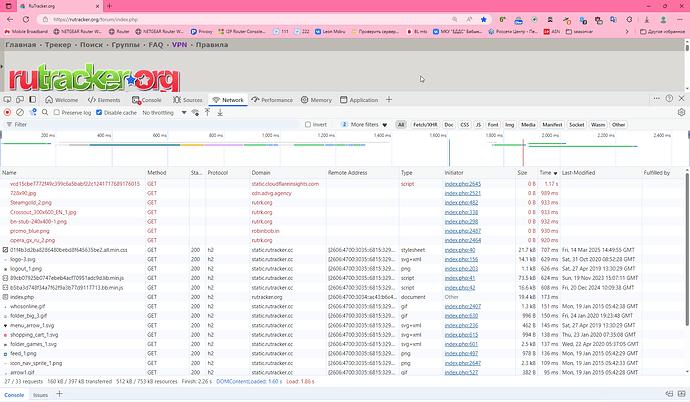The image size is (690, 402).
Task: Expand the More filters dropdown
Action: [364, 124]
